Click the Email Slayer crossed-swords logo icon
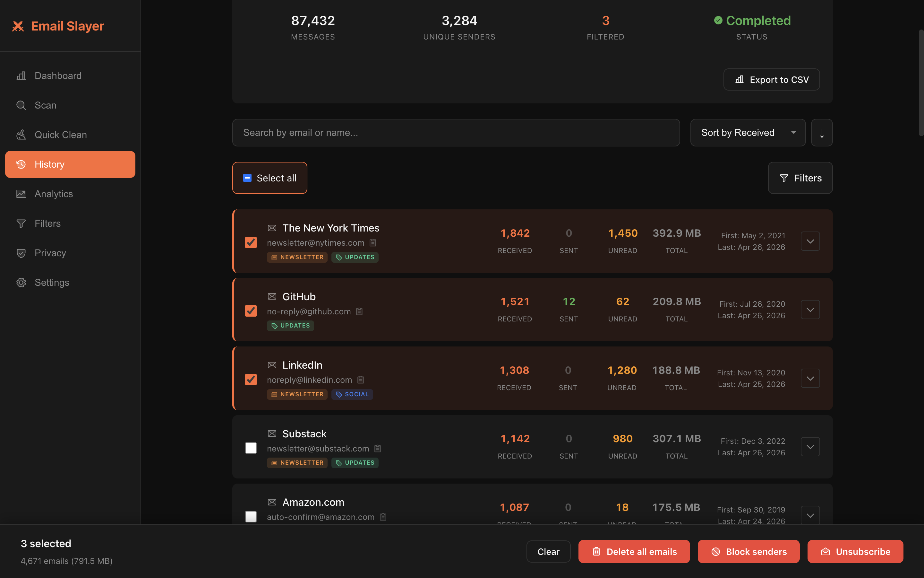This screenshot has height=578, width=924. tap(18, 26)
